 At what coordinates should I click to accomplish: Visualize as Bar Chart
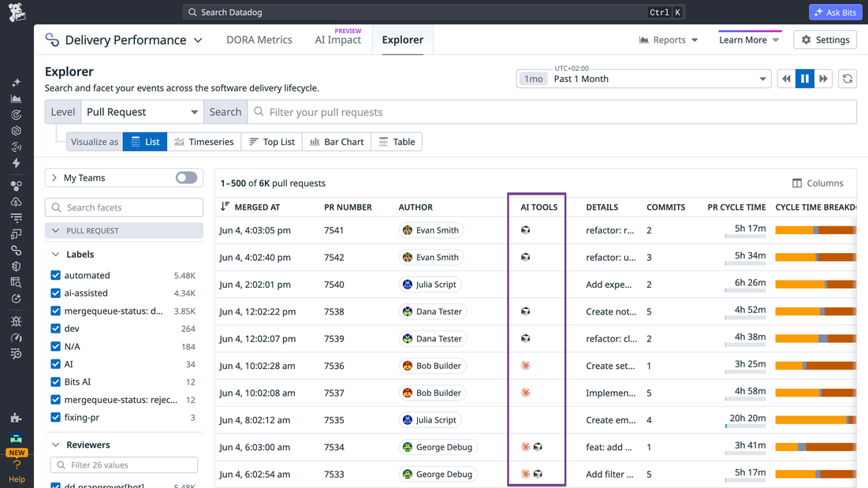pyautogui.click(x=337, y=142)
